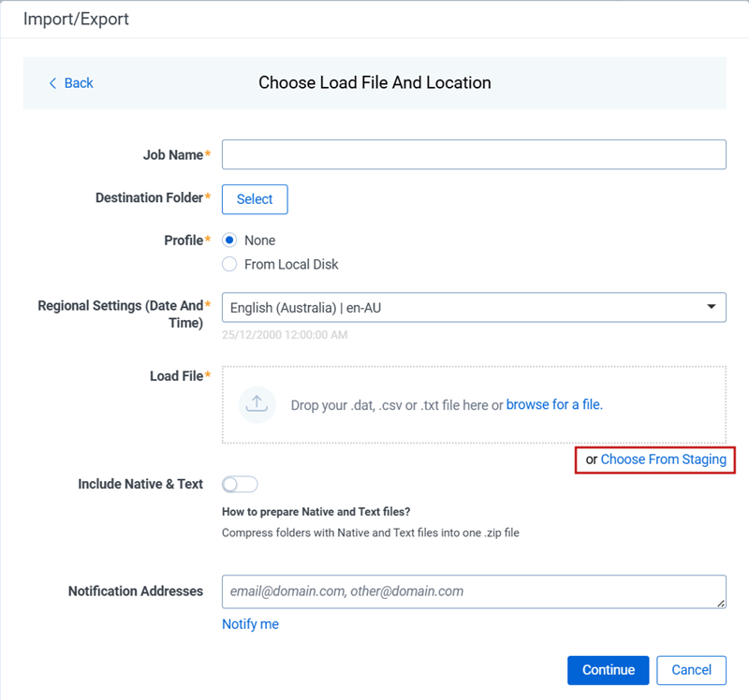Click the Notification Addresses email field
The width and height of the screenshot is (749, 700).
473,591
